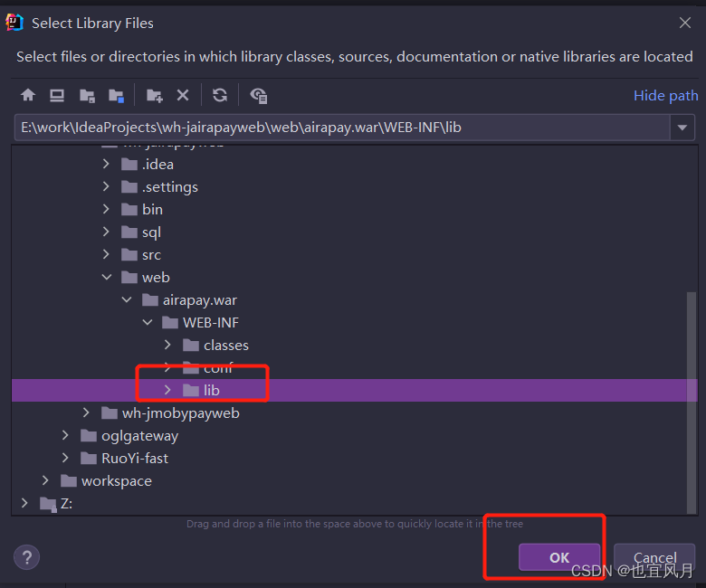Image resolution: width=706 pixels, height=588 pixels.
Task: Go to the home directory icon
Action: coord(28,95)
